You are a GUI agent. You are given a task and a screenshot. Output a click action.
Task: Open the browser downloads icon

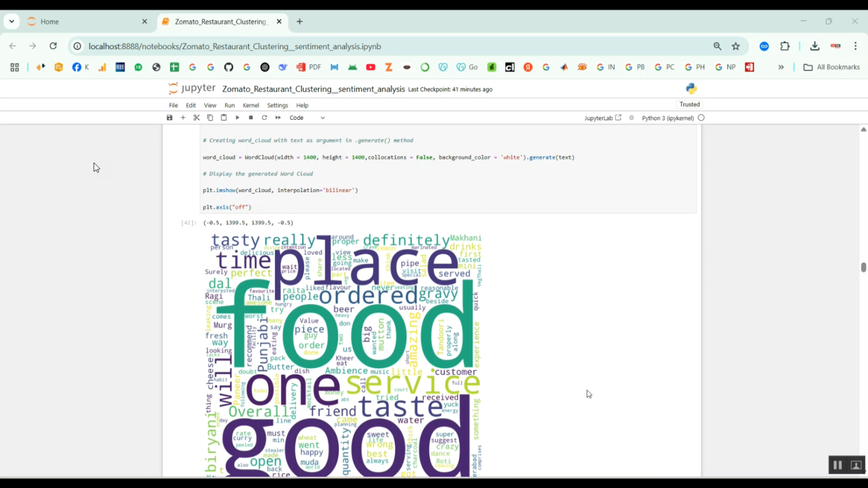pyautogui.click(x=815, y=46)
